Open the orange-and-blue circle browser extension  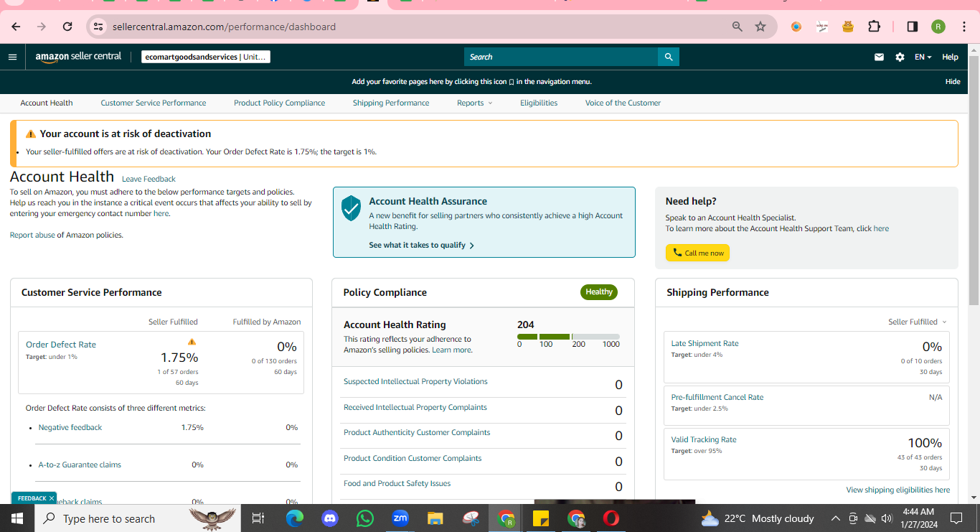point(796,27)
